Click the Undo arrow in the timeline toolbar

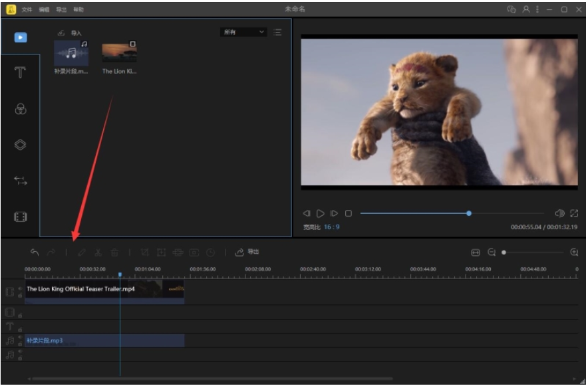pyautogui.click(x=35, y=252)
